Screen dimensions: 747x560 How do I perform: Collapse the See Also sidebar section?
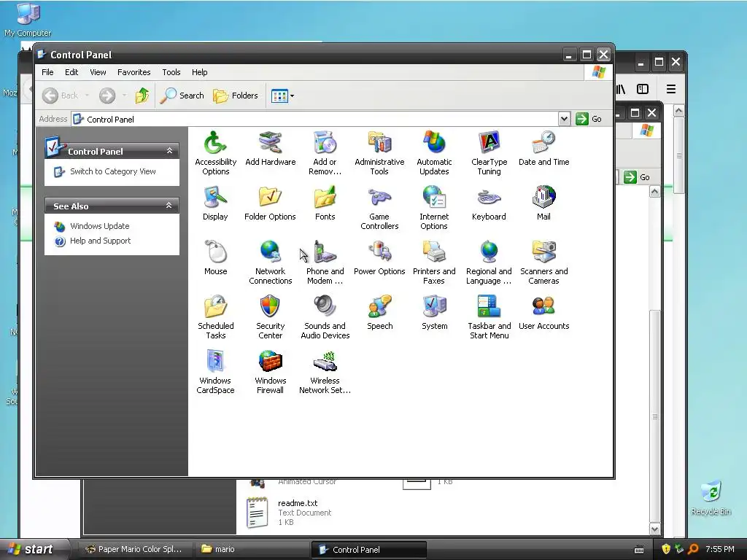pos(169,206)
